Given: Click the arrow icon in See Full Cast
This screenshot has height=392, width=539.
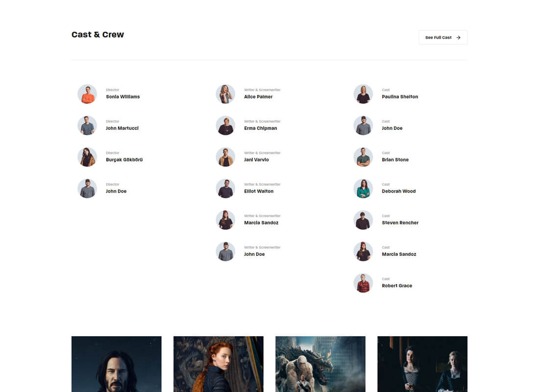Looking at the screenshot, I should 458,37.
